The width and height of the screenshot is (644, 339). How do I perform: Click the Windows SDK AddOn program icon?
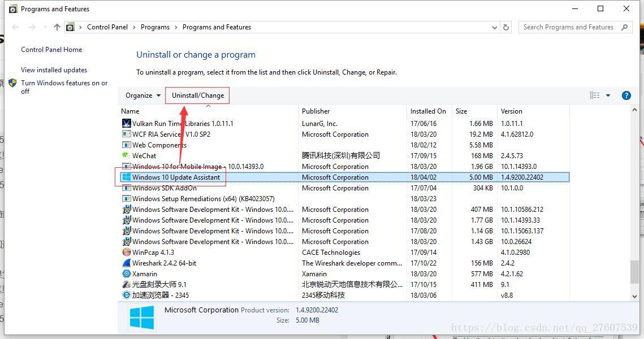[127, 188]
